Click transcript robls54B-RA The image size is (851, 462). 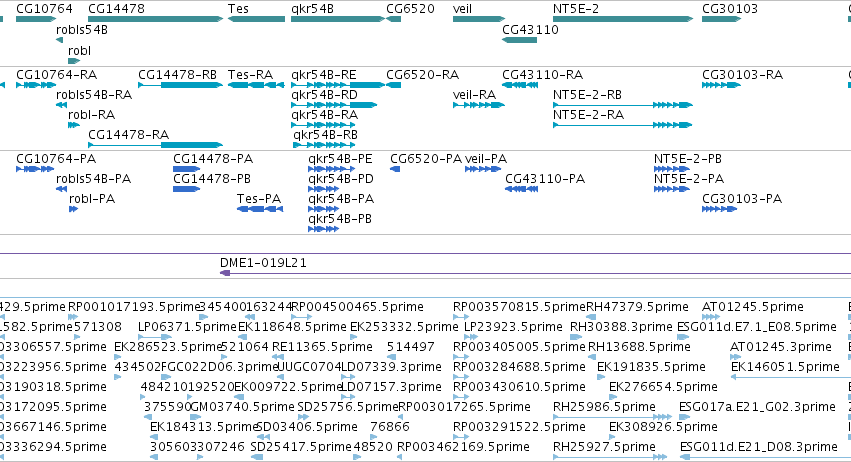click(x=94, y=94)
